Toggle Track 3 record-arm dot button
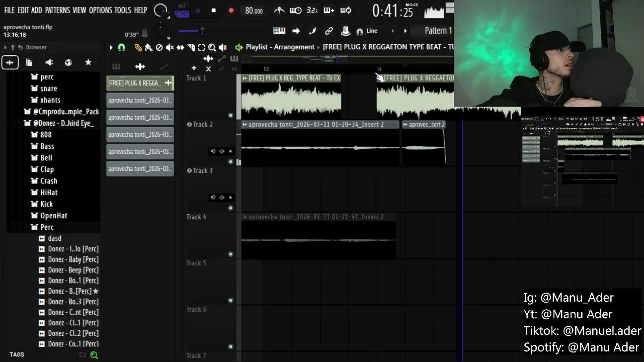 point(230,198)
